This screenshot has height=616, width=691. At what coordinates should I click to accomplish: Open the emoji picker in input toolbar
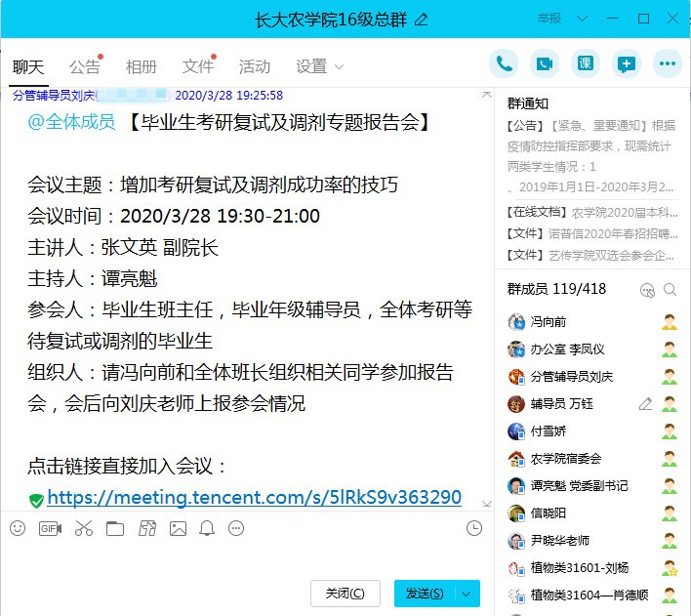[x=17, y=528]
